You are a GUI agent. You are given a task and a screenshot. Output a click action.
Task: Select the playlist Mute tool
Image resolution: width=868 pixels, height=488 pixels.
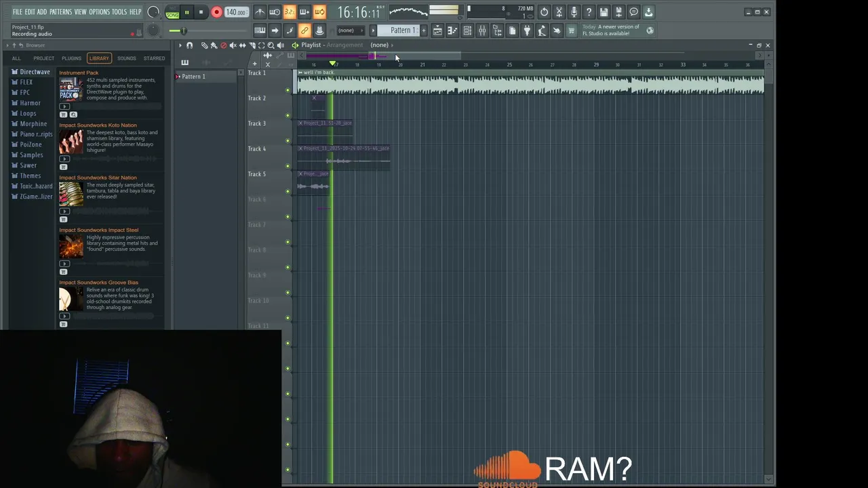(x=233, y=45)
